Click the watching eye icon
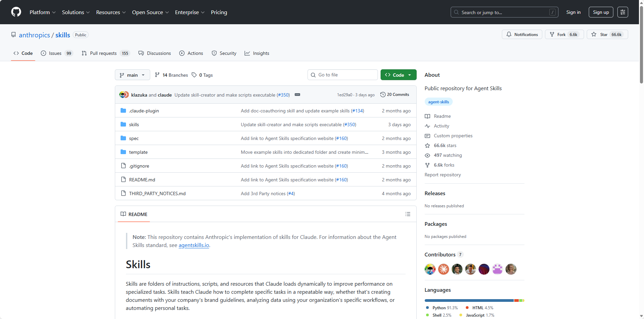This screenshot has width=644, height=319. pyautogui.click(x=427, y=155)
